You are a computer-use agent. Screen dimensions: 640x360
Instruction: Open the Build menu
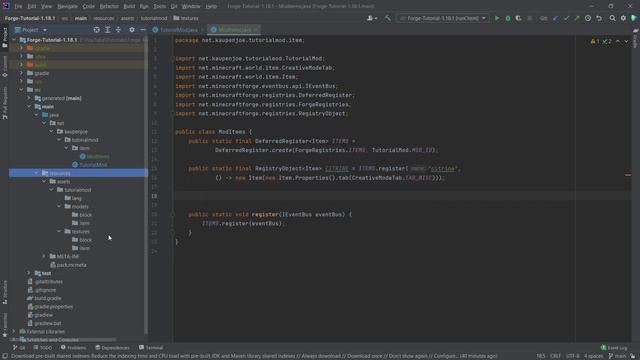tap(129, 6)
